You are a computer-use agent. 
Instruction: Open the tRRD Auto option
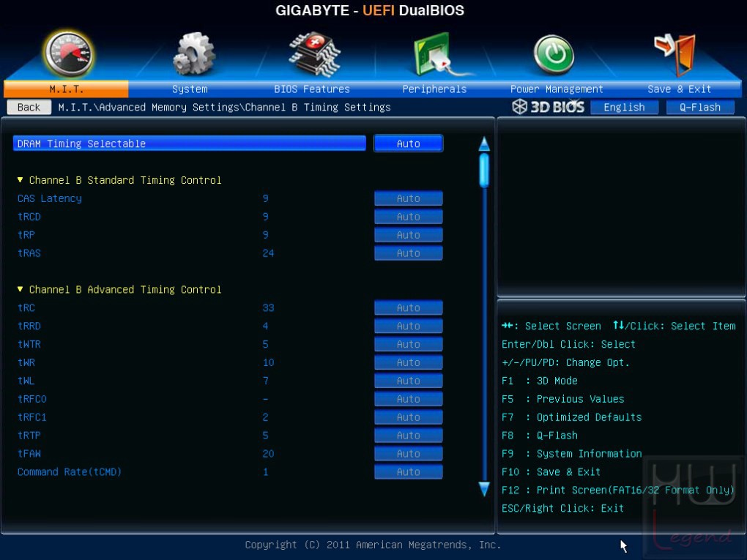(x=408, y=326)
